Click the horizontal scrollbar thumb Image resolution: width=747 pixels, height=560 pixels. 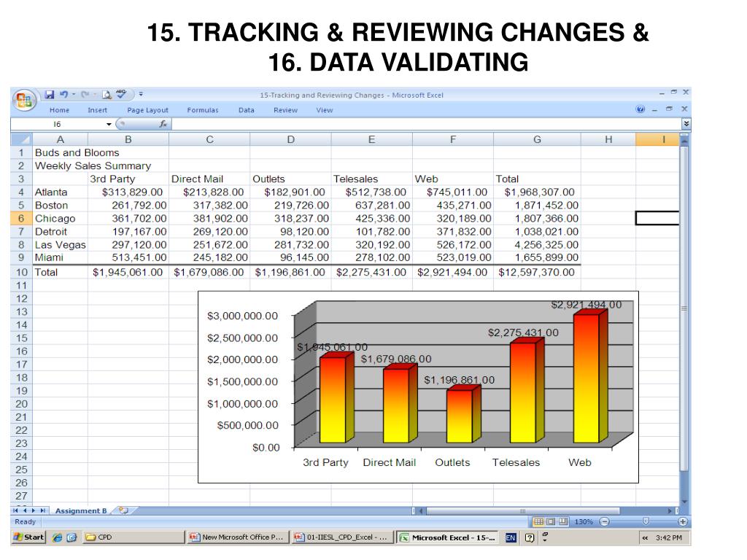coord(522,510)
